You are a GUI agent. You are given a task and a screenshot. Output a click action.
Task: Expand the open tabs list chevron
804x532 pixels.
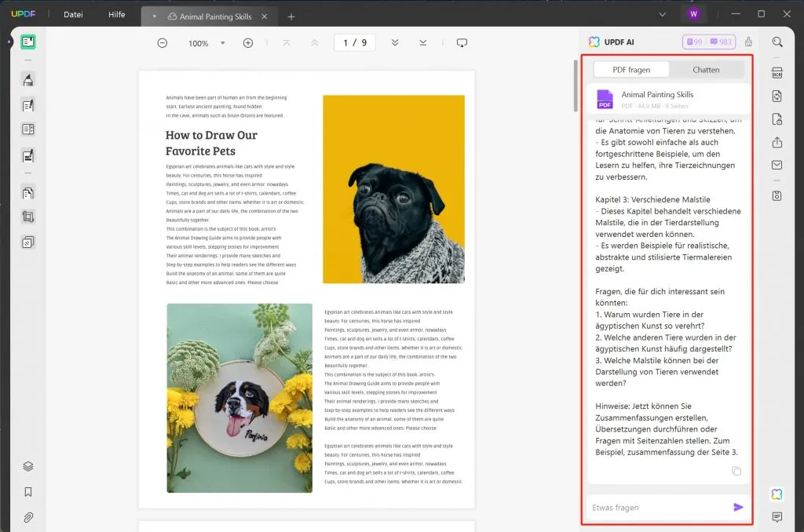[663, 13]
